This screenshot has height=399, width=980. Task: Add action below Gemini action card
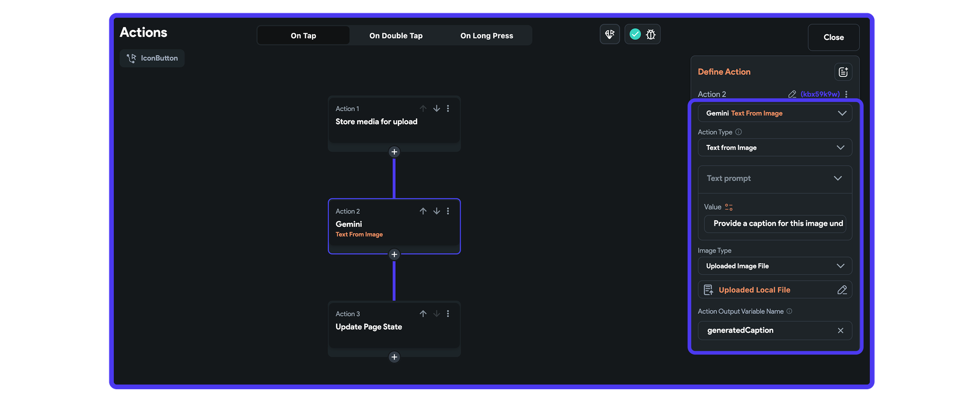tap(394, 254)
